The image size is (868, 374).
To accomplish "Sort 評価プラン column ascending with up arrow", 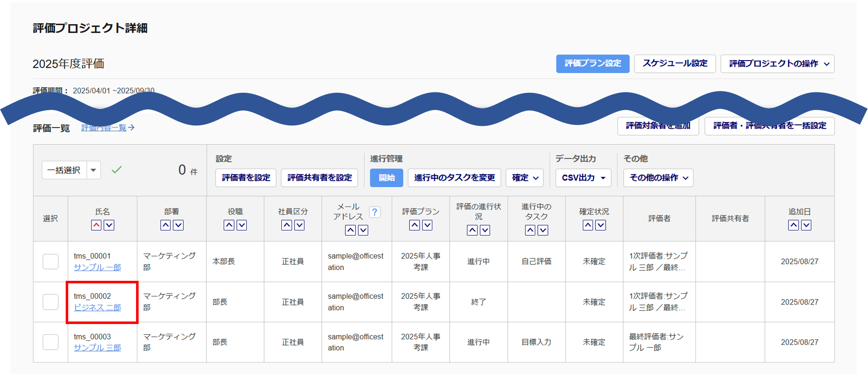I will coord(415,225).
